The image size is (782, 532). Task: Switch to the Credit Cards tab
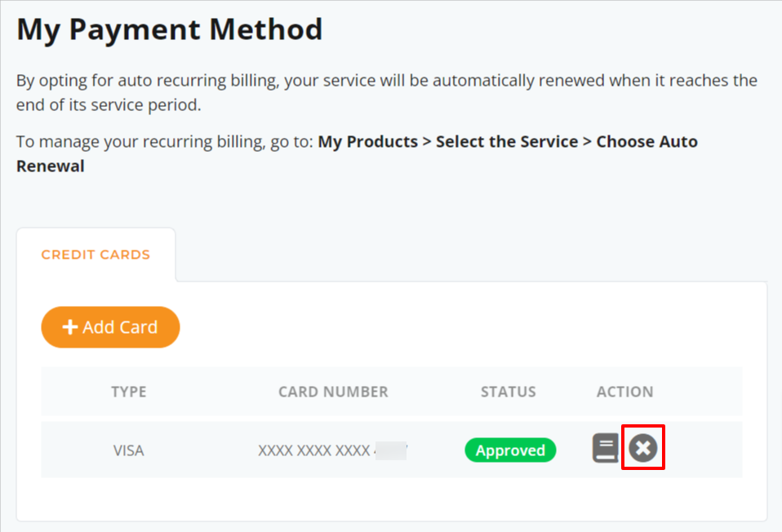pyautogui.click(x=96, y=255)
